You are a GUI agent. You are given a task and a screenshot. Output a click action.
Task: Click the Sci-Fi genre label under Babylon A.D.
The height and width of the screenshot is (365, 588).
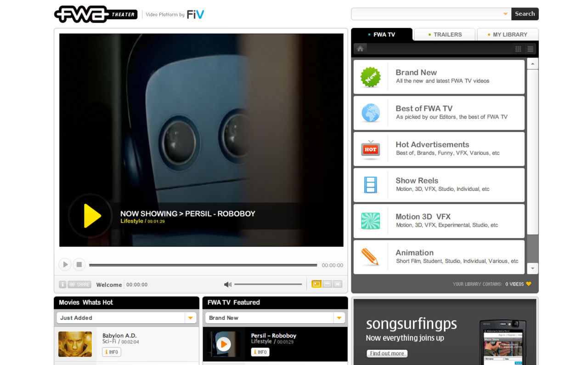coord(109,342)
